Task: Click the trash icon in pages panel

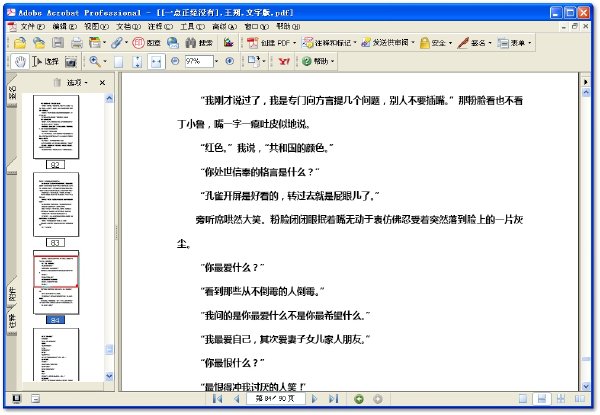Action: click(x=57, y=83)
